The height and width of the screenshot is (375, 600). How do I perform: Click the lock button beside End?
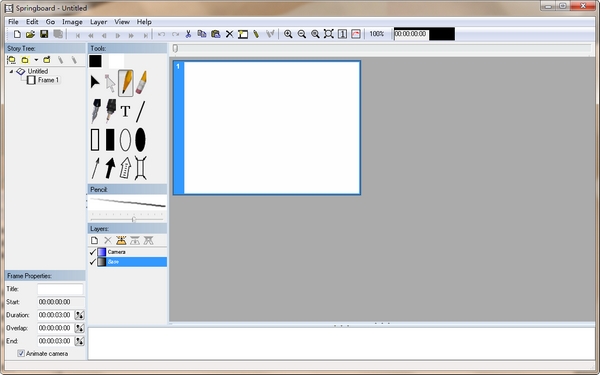79,341
